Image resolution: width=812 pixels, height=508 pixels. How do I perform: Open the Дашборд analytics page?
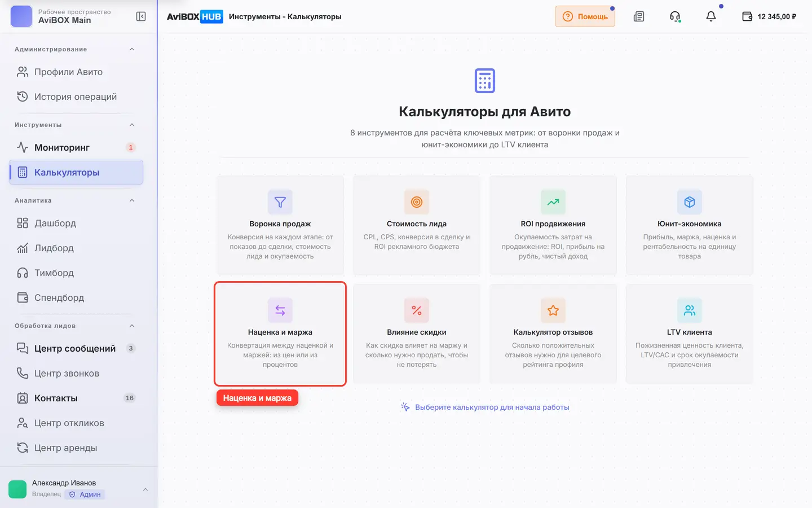tap(76, 223)
